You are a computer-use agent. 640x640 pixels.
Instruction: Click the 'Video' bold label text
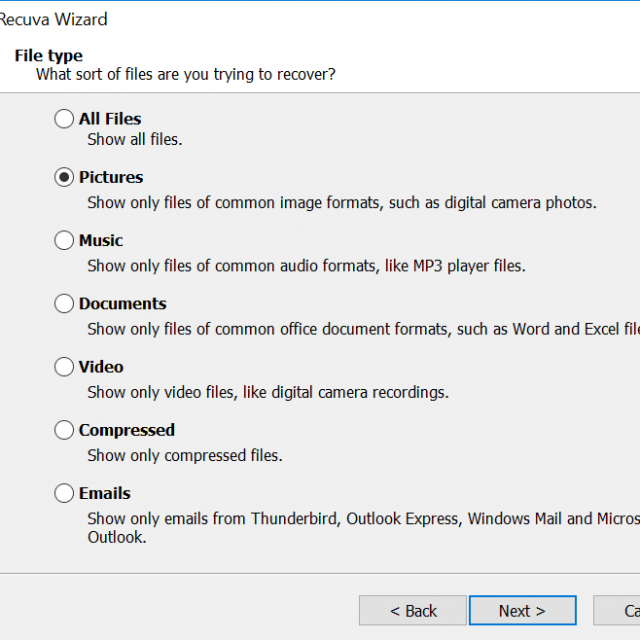(101, 367)
